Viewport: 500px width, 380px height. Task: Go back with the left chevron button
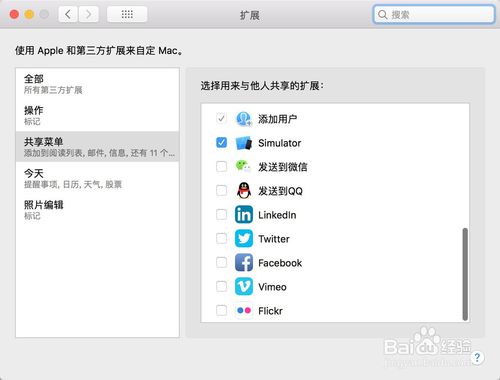(68, 14)
